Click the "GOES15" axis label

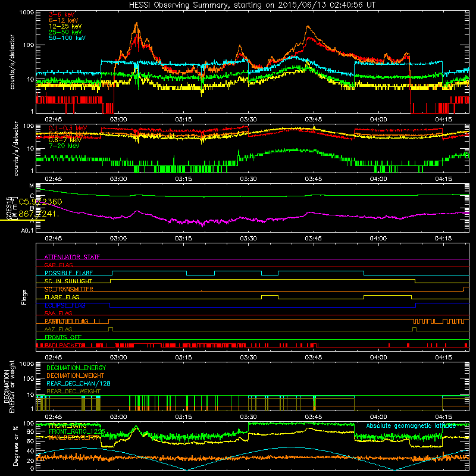click(8, 208)
